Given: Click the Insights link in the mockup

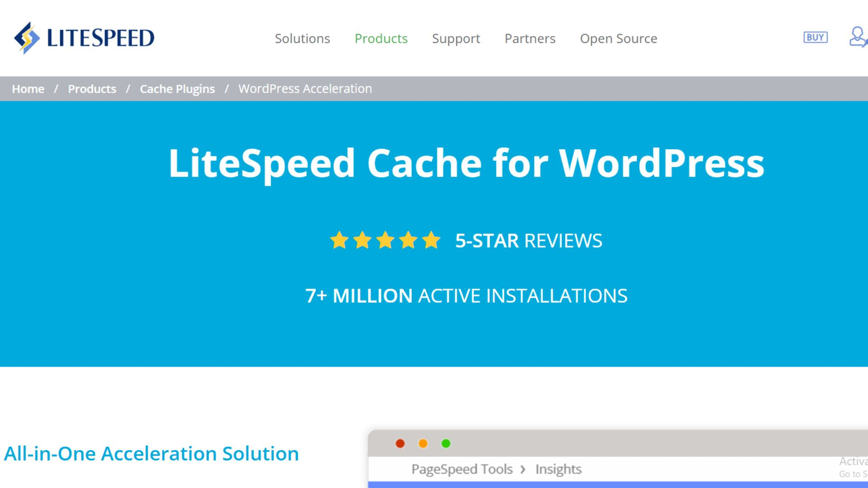Looking at the screenshot, I should point(558,469).
